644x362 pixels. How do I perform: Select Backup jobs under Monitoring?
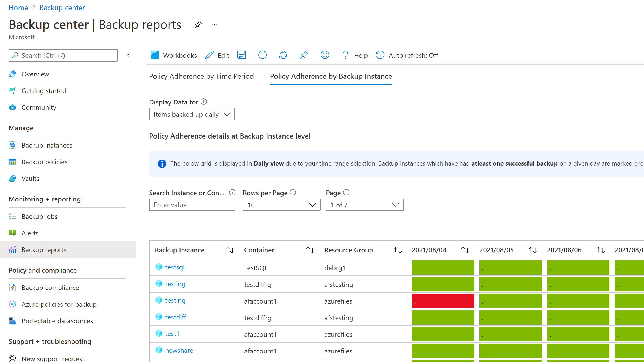[x=39, y=216]
